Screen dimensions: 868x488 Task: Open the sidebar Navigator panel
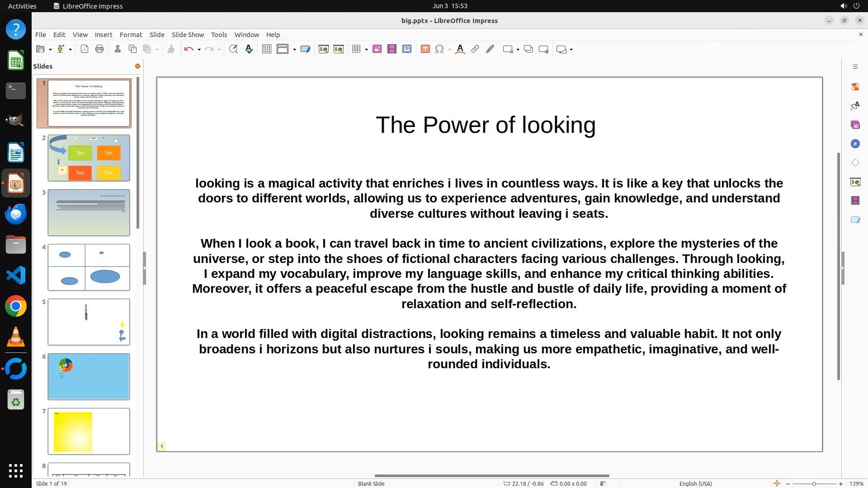[855, 144]
